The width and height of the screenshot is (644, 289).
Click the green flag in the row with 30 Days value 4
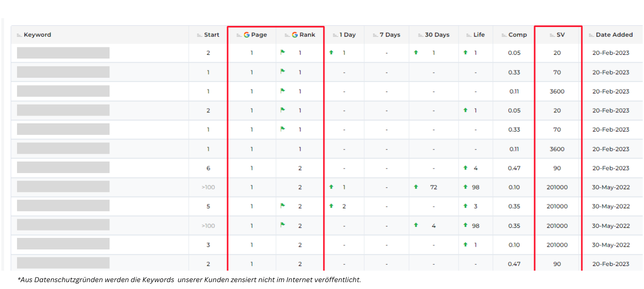pos(283,225)
